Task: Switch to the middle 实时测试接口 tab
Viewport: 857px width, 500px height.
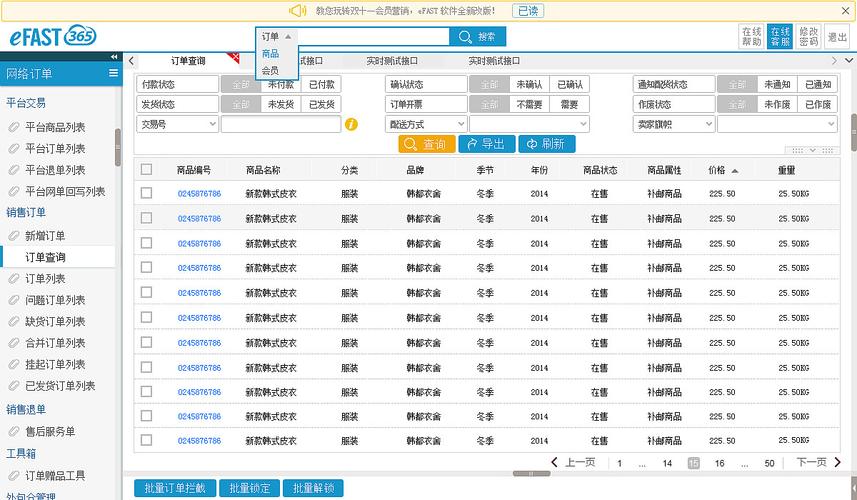Action: click(392, 61)
